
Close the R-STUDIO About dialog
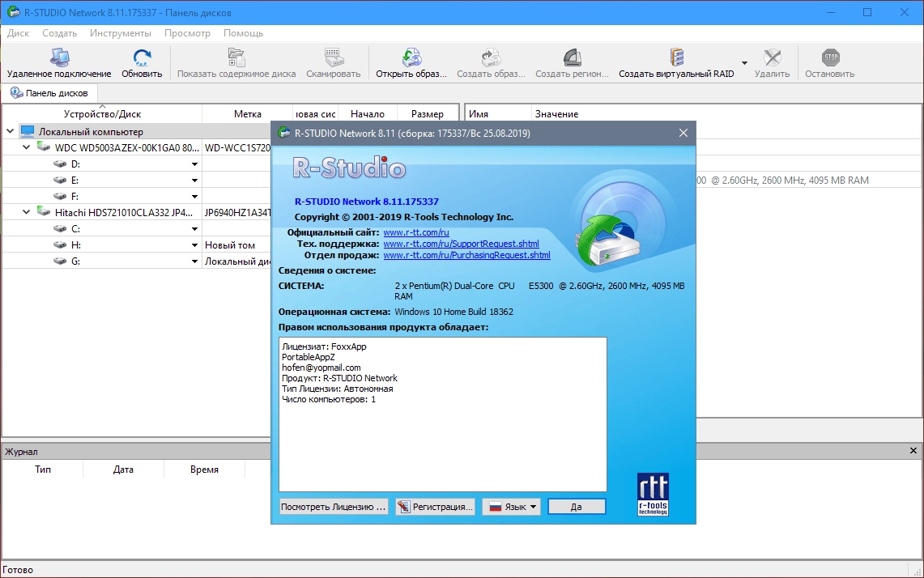pos(683,133)
